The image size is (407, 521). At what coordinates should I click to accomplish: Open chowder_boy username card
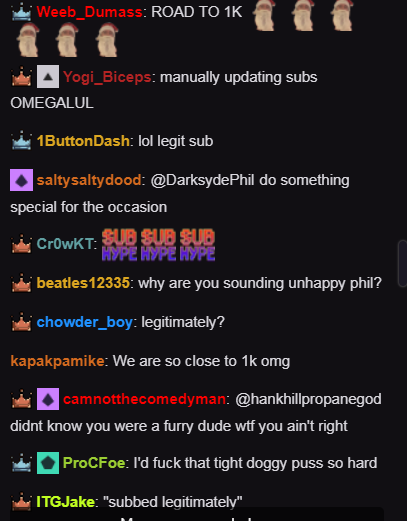click(85, 322)
